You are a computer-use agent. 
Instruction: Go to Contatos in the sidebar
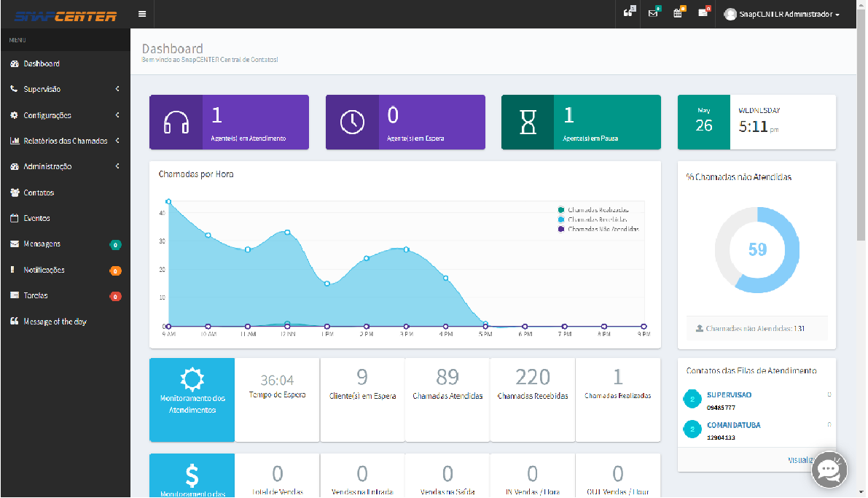click(x=39, y=192)
